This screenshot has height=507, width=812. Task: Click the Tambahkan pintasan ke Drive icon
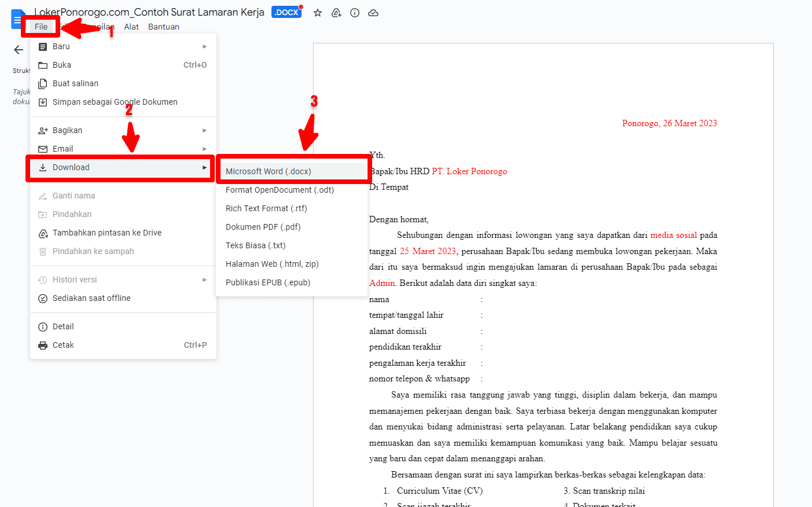point(43,233)
